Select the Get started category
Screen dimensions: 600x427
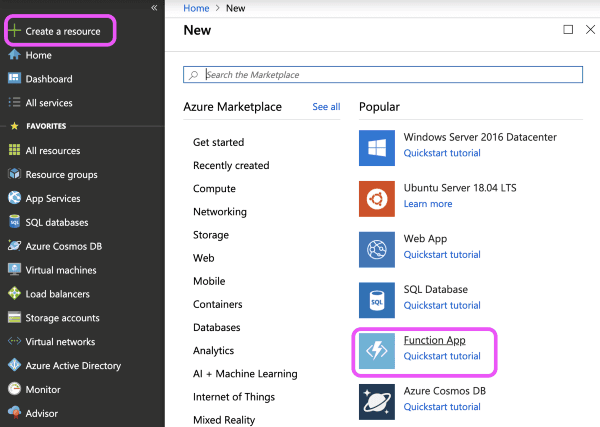218,142
